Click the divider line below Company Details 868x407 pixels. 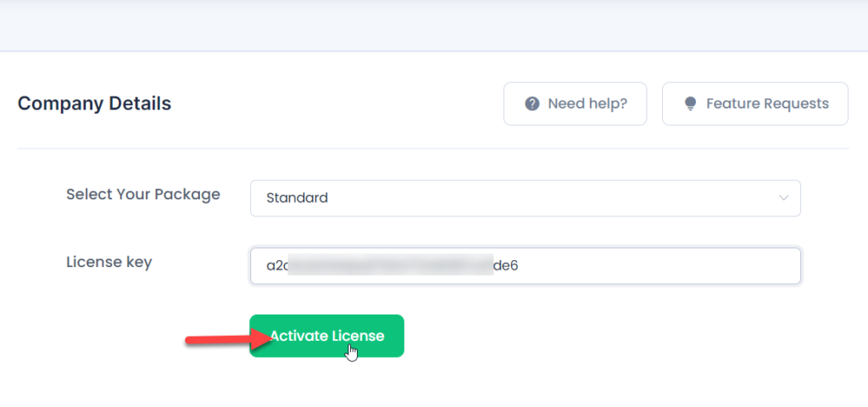point(433,148)
